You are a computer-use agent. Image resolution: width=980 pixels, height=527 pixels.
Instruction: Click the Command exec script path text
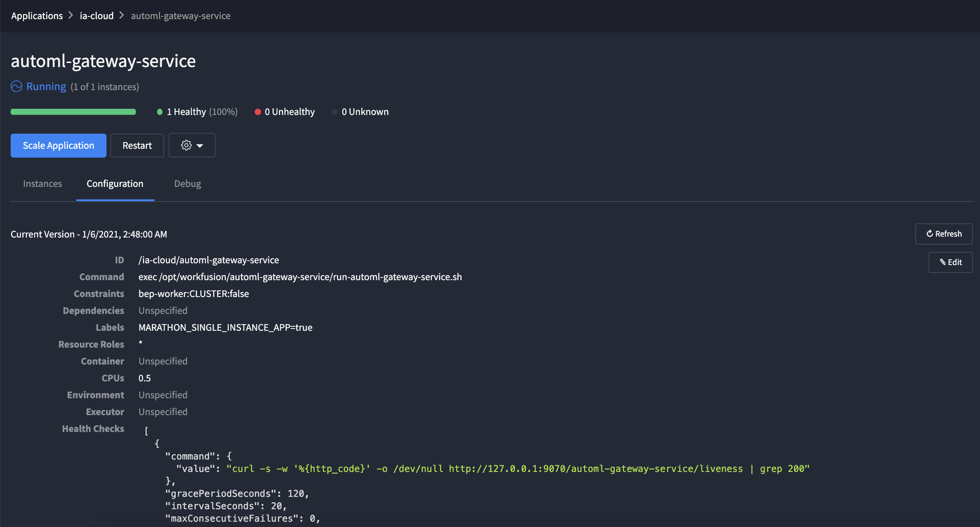coord(300,277)
